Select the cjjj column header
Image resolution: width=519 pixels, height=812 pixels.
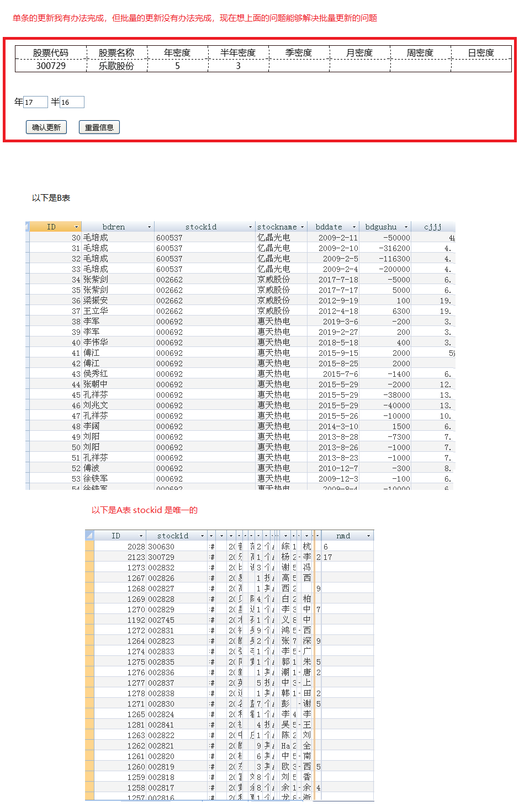pos(433,227)
